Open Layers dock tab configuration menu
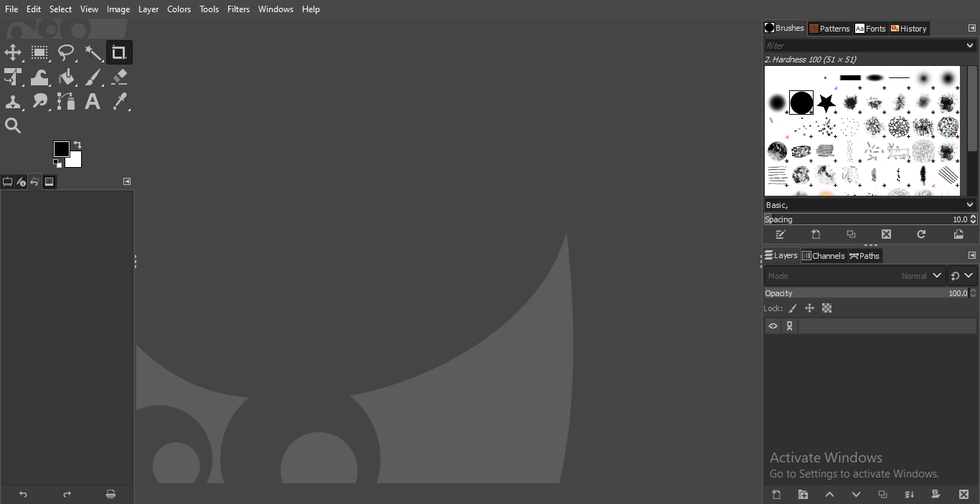Viewport: 980px width, 504px height. (972, 255)
